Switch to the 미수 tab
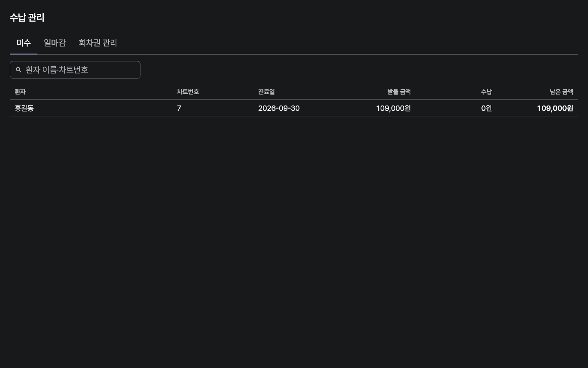The height and width of the screenshot is (368, 588). [x=24, y=43]
